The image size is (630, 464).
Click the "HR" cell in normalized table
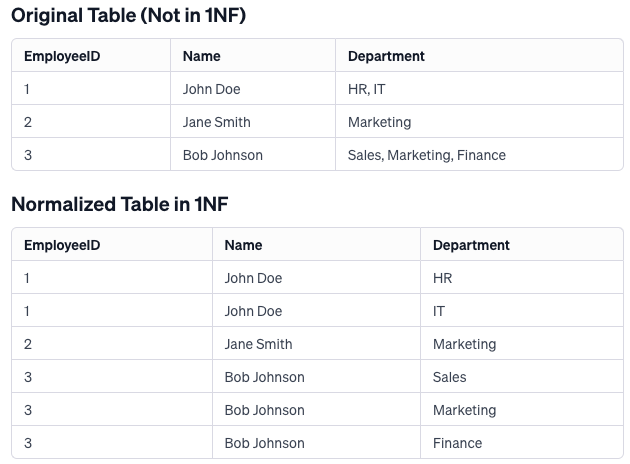442,278
